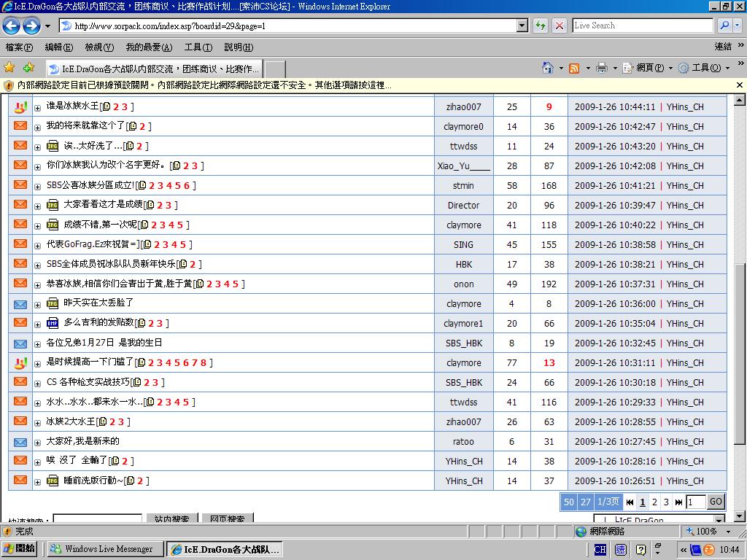Screen dimensions: 747x560
Task: Click the Print icon in the toolbar
Action: [x=602, y=68]
